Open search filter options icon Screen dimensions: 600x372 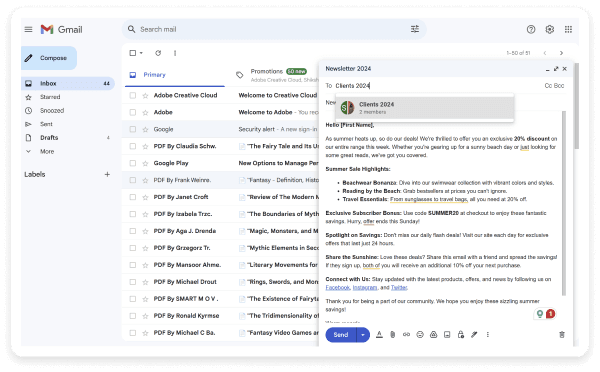[x=415, y=29]
